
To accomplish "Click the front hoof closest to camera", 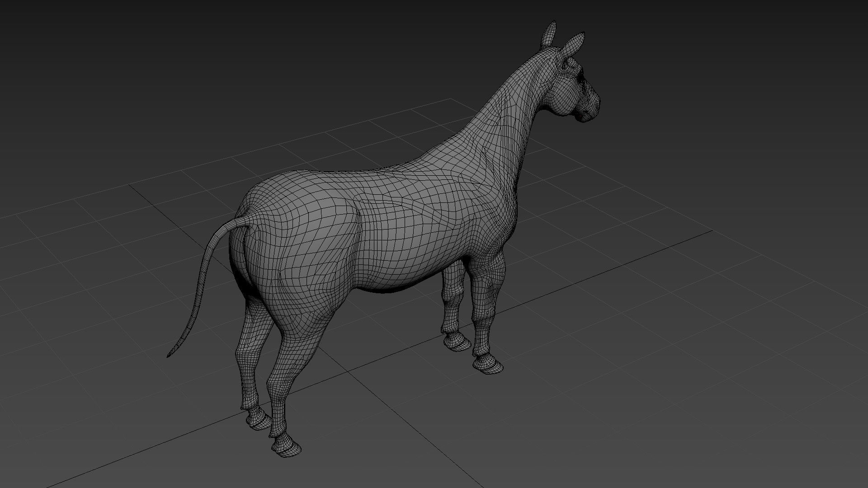I will point(488,364).
